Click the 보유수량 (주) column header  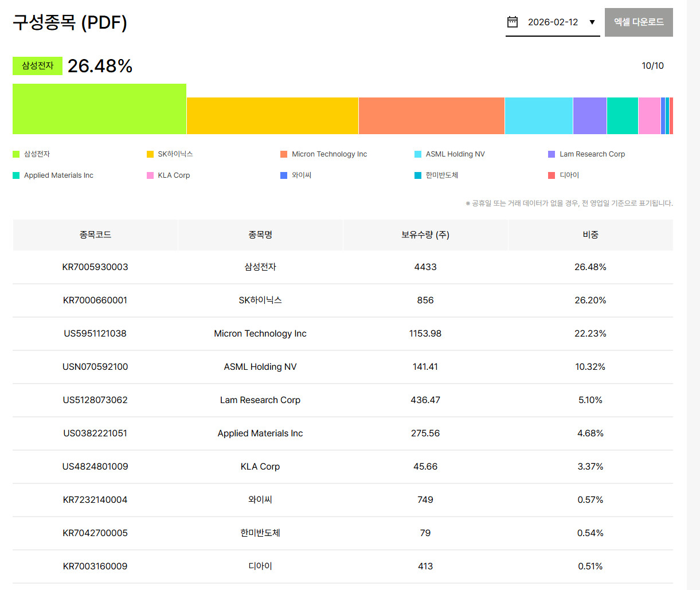click(425, 235)
